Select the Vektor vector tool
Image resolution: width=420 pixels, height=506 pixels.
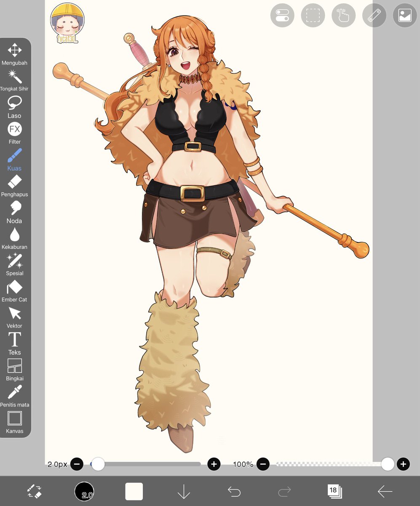coord(14,317)
